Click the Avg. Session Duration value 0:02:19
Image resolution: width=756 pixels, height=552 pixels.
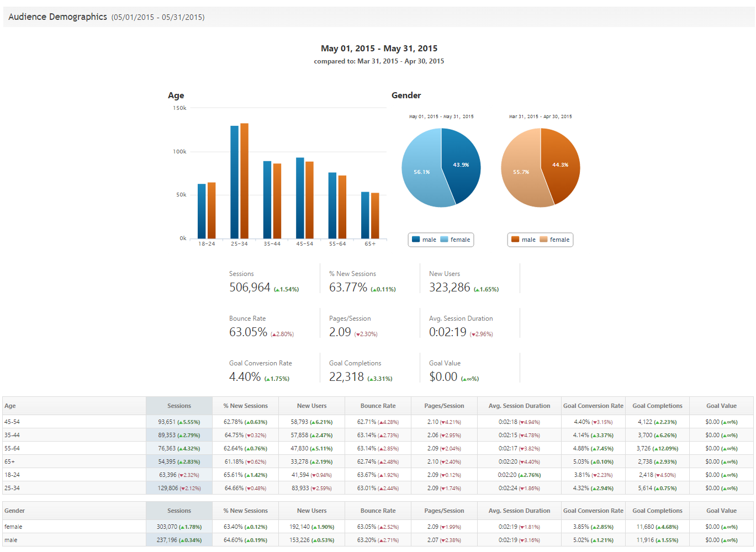(447, 332)
